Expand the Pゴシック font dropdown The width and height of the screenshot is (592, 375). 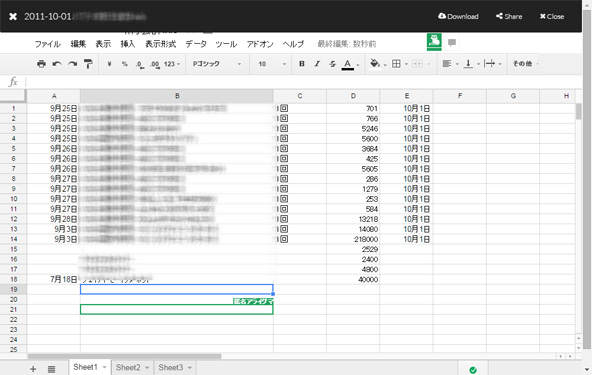coord(217,64)
